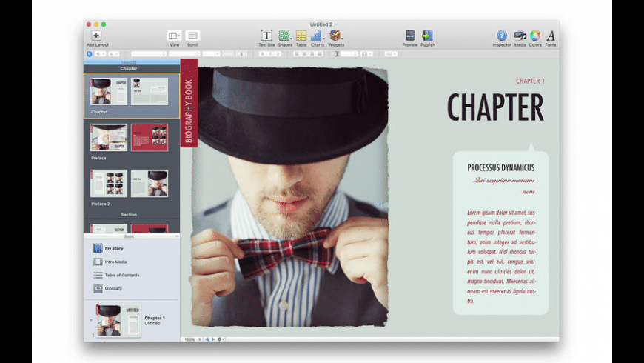Image resolution: width=644 pixels, height=363 pixels.
Task: Click the CHAPTER 1 label on page
Action: [530, 81]
